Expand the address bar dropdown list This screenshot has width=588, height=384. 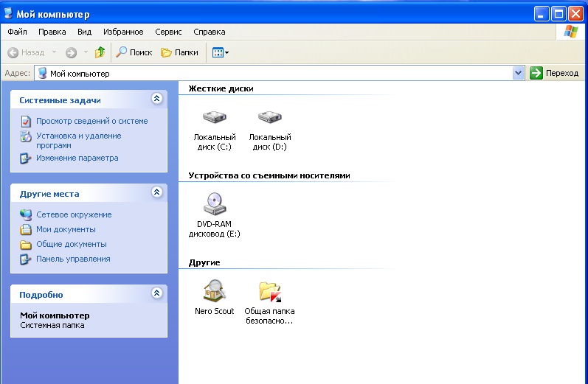pyautogui.click(x=518, y=73)
